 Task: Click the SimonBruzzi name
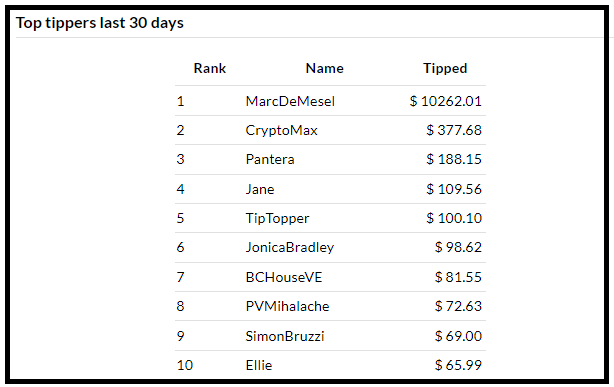click(x=285, y=336)
